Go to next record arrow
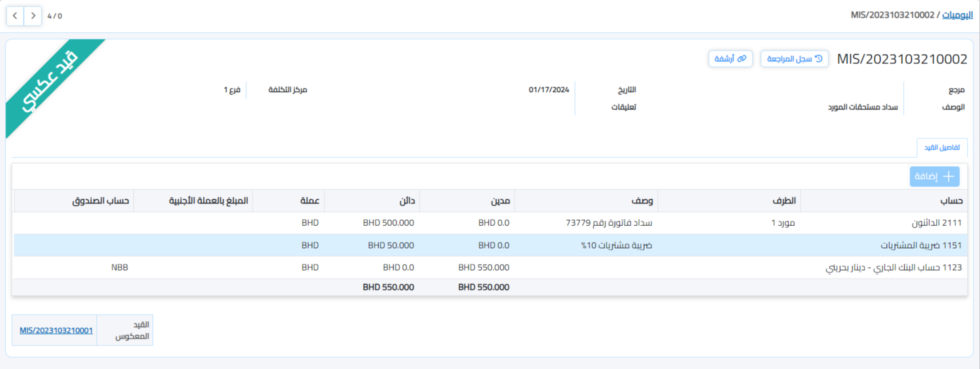Viewport: 980px width, 369px height. tap(33, 16)
